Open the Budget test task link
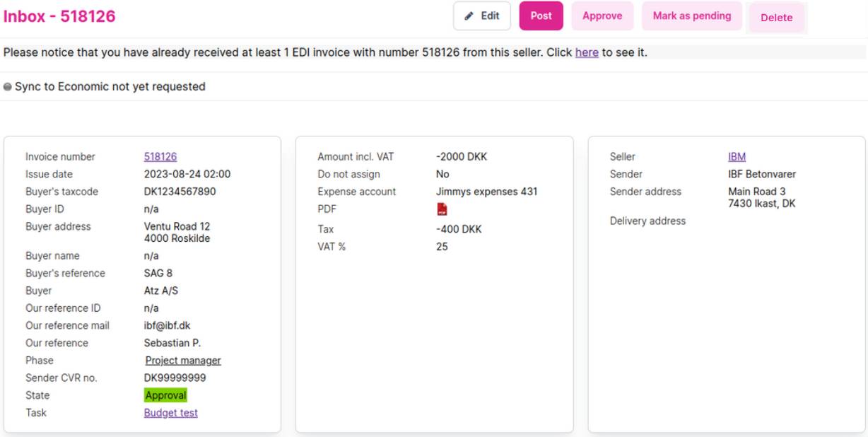The width and height of the screenshot is (868, 437). pyautogui.click(x=171, y=413)
